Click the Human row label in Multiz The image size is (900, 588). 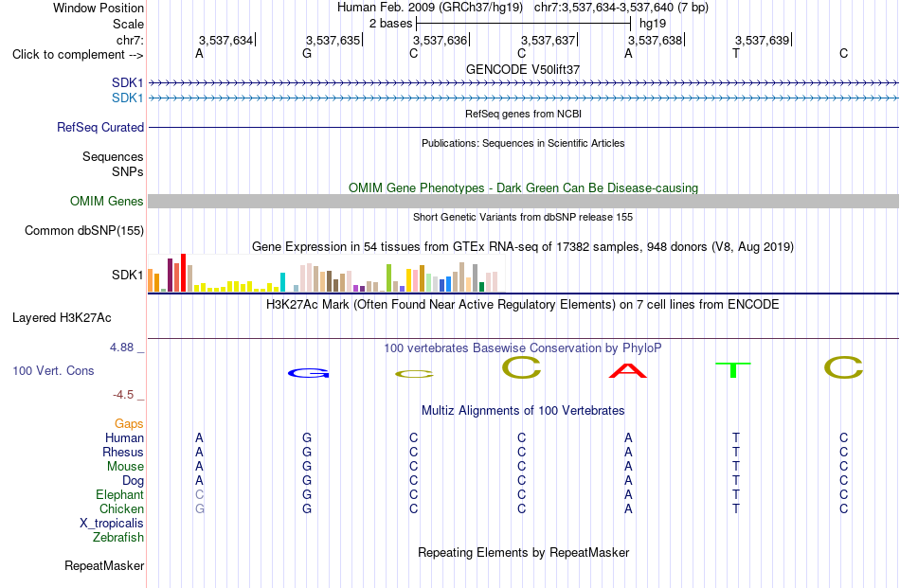point(124,438)
